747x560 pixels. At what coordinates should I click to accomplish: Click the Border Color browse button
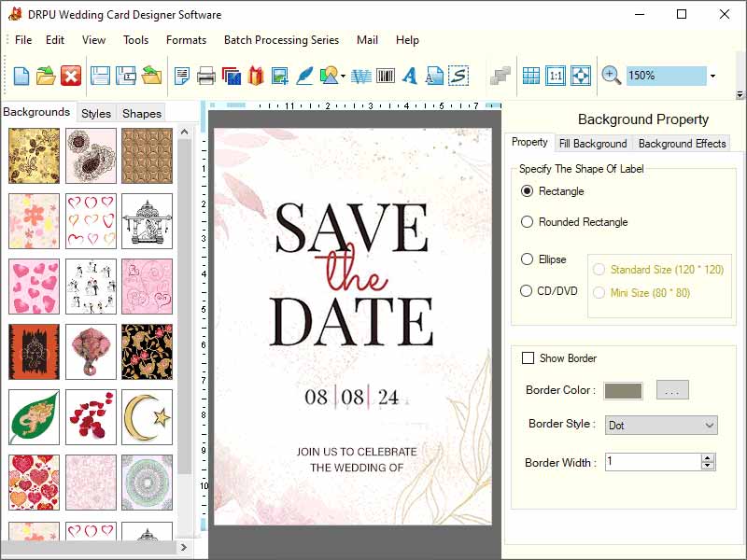[x=671, y=390]
